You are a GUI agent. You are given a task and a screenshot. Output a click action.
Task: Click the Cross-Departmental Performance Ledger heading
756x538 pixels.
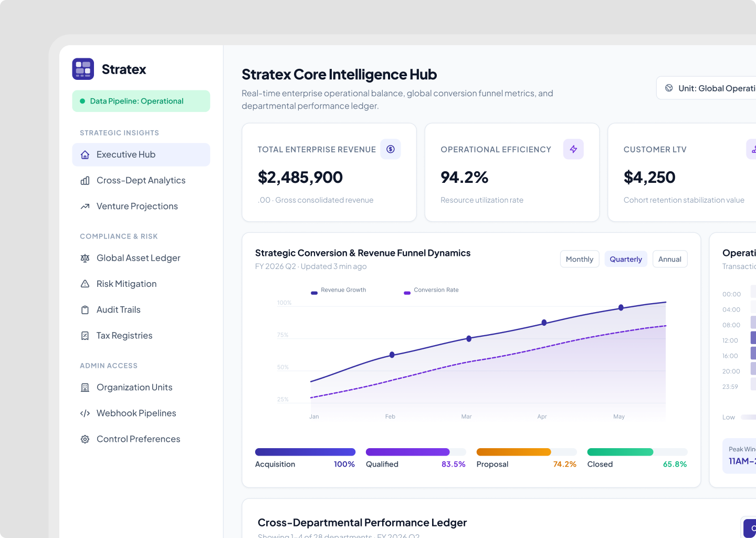click(x=362, y=523)
